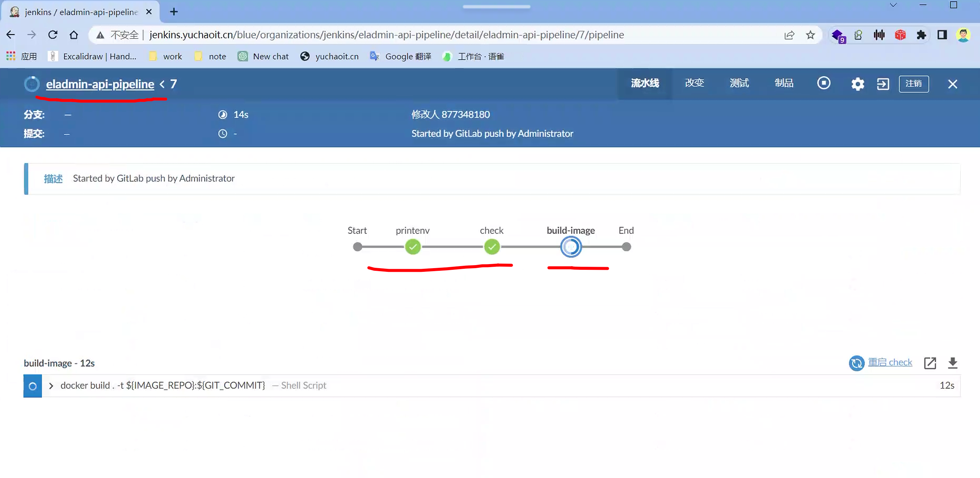Click the 注销 logout button
Screen dimensions: 980x478
(913, 84)
